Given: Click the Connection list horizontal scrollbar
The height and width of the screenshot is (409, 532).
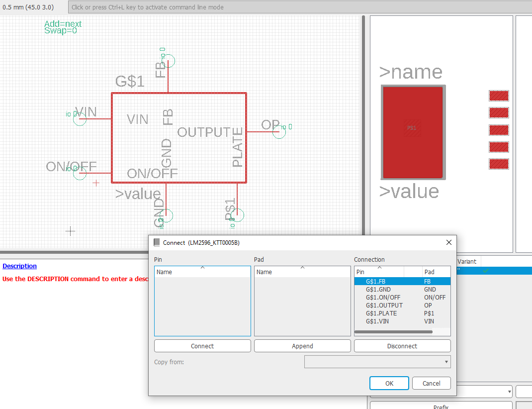Looking at the screenshot, I should [394, 332].
